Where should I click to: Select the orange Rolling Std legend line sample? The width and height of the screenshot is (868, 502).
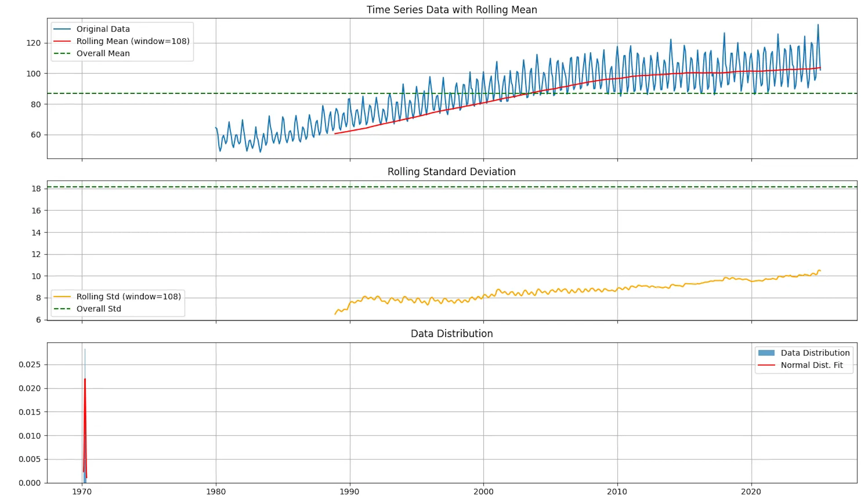(63, 296)
